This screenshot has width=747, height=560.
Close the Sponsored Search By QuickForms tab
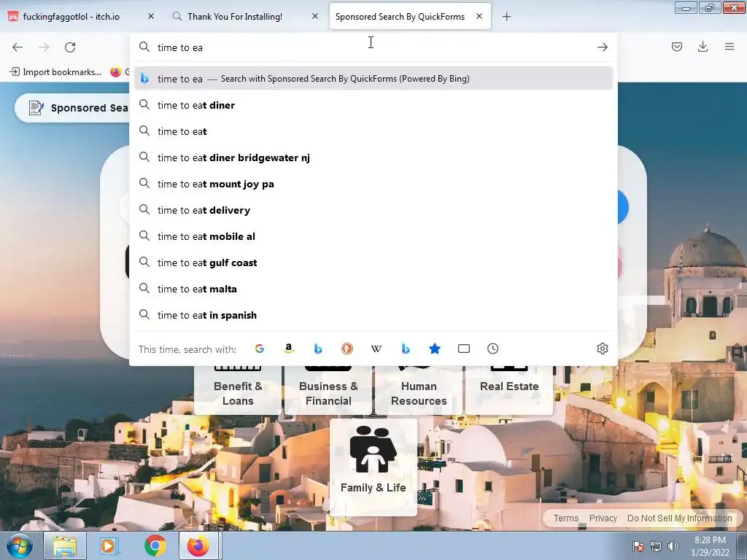(x=479, y=16)
